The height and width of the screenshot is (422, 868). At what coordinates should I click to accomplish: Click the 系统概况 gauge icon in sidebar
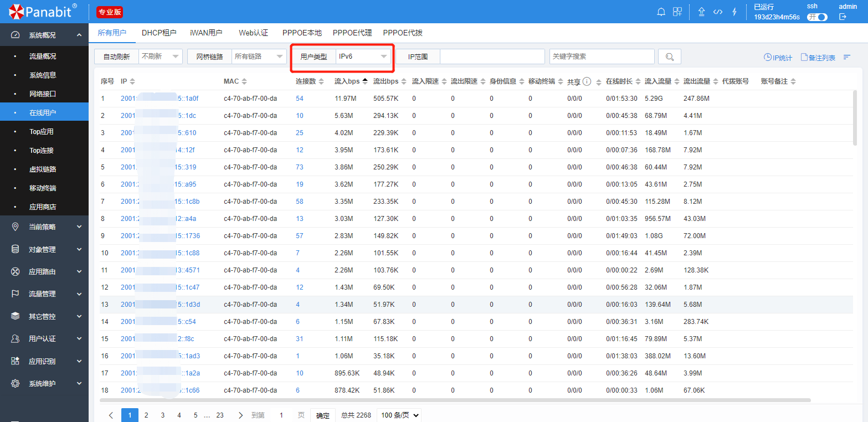point(16,35)
